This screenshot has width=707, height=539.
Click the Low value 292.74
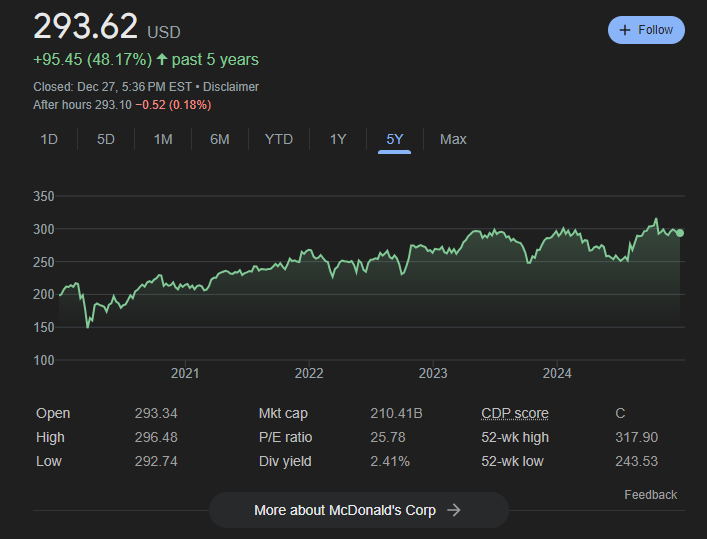[156, 461]
